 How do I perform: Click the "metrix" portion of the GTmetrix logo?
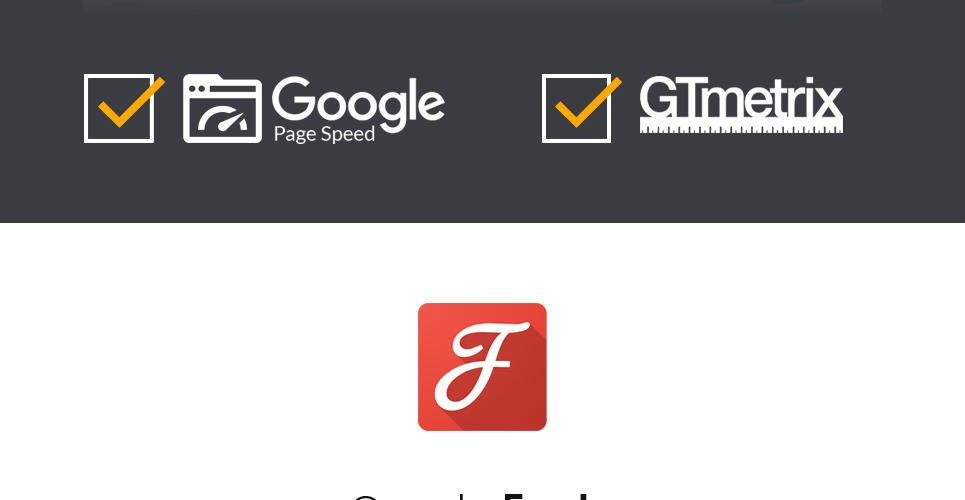pos(773,99)
